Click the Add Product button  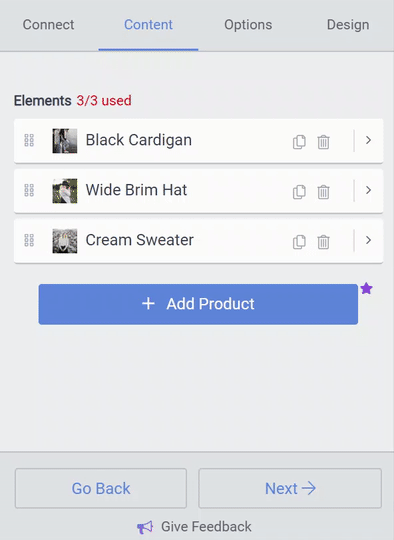pyautogui.click(x=198, y=304)
